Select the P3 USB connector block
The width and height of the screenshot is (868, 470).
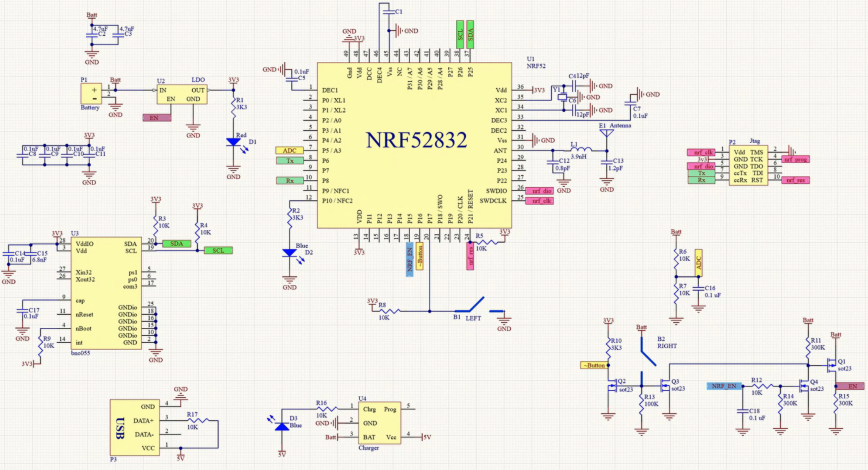pos(135,427)
